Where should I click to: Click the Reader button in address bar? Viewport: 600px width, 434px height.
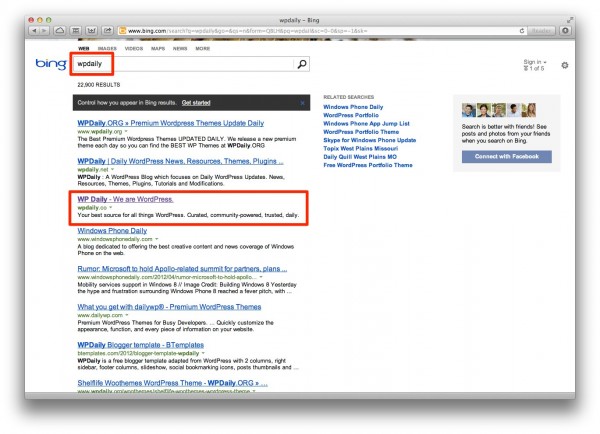click(x=541, y=31)
